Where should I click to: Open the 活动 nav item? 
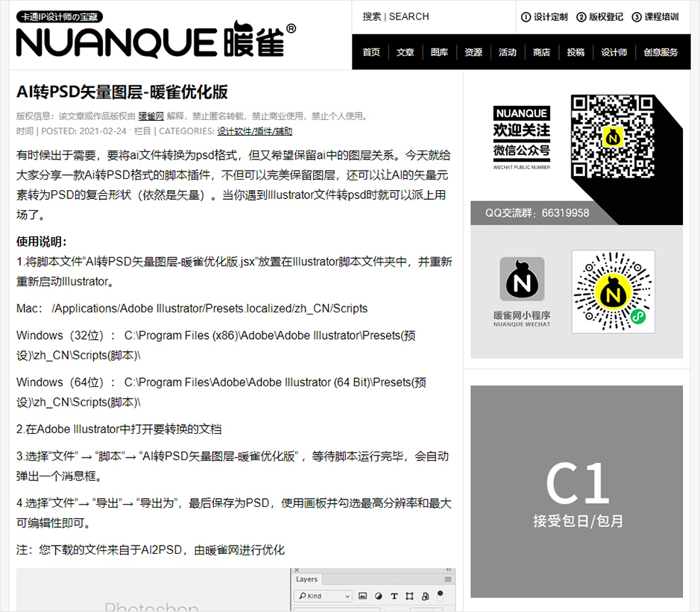[x=507, y=52]
